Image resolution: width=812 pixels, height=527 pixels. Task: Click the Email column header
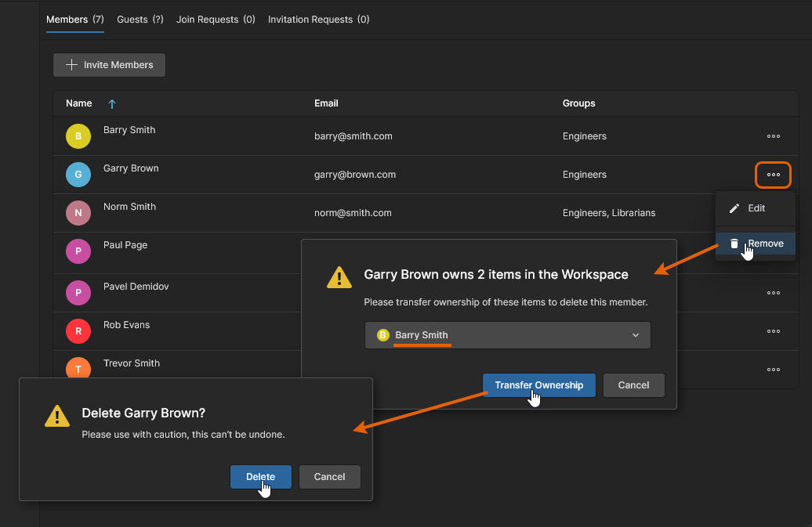(x=326, y=103)
